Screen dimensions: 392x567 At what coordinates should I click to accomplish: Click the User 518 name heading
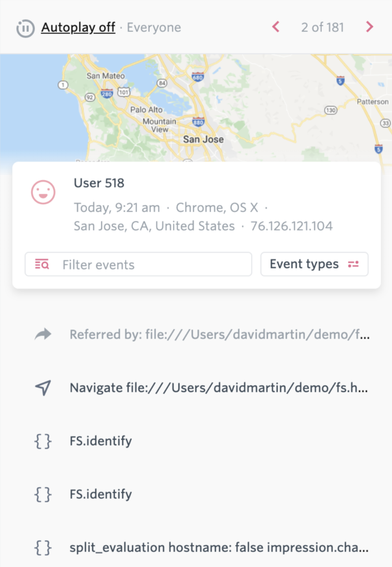[99, 183]
